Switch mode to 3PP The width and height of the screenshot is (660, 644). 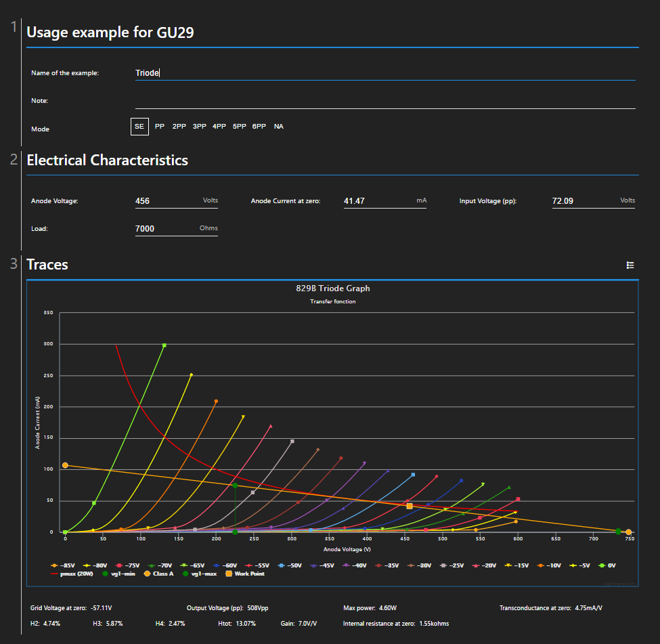pyautogui.click(x=199, y=127)
